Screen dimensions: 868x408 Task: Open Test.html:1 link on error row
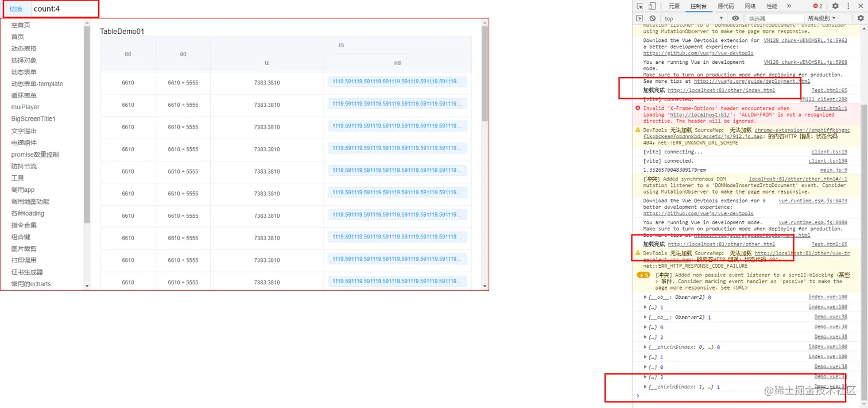831,108
